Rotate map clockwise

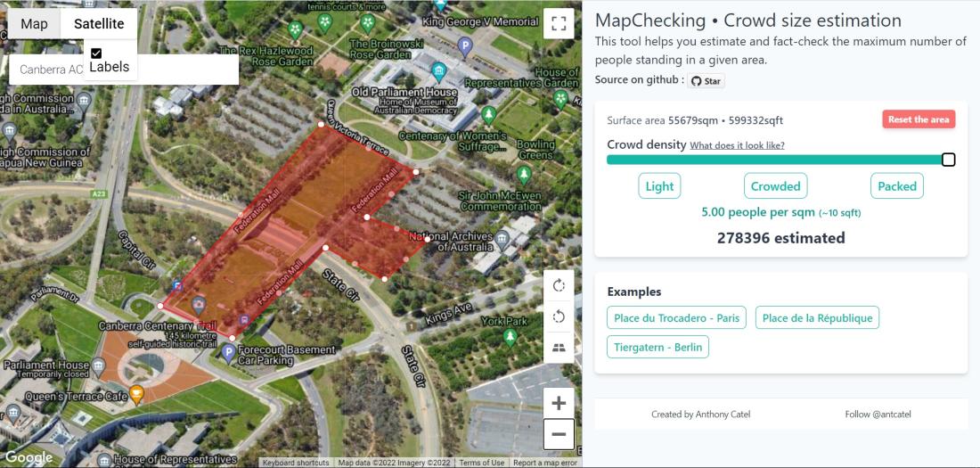[559, 285]
